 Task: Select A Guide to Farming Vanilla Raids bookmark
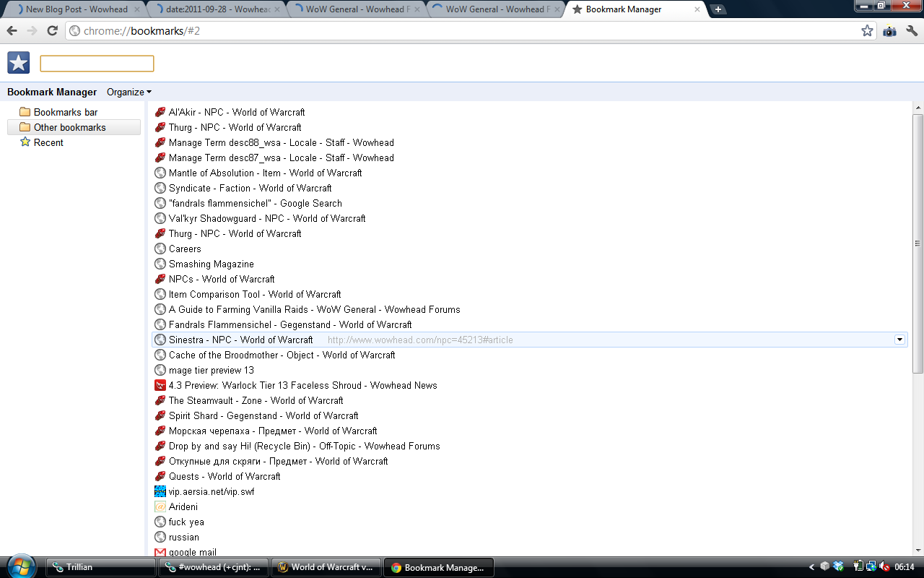click(530, 309)
